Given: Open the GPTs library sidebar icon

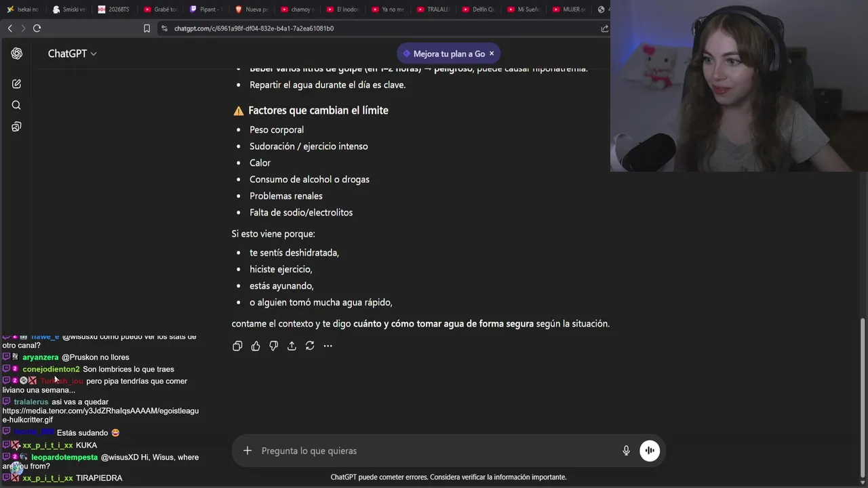Looking at the screenshot, I should click(x=16, y=127).
